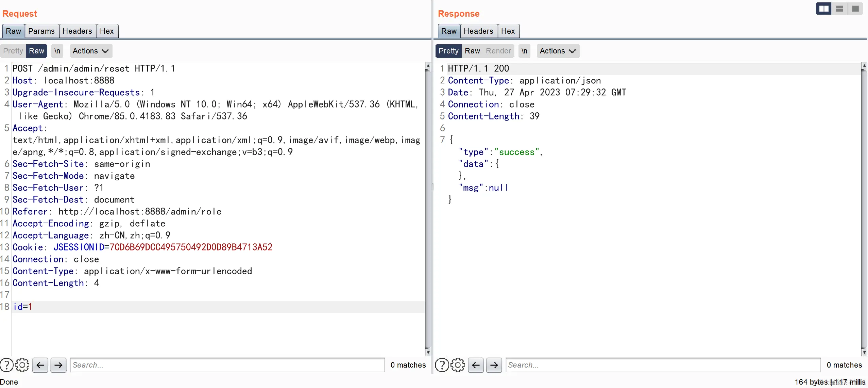Viewport: 868px width, 388px height.
Task: Open request Params tab
Action: pyautogui.click(x=41, y=31)
